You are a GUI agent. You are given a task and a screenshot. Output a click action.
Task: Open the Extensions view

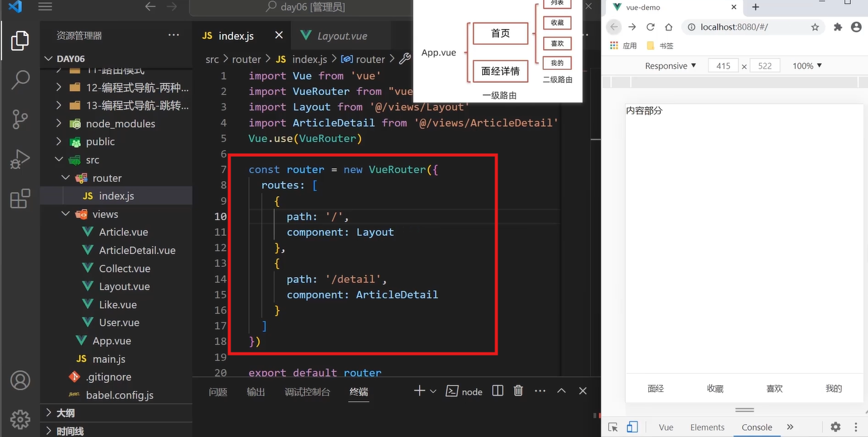(x=19, y=199)
